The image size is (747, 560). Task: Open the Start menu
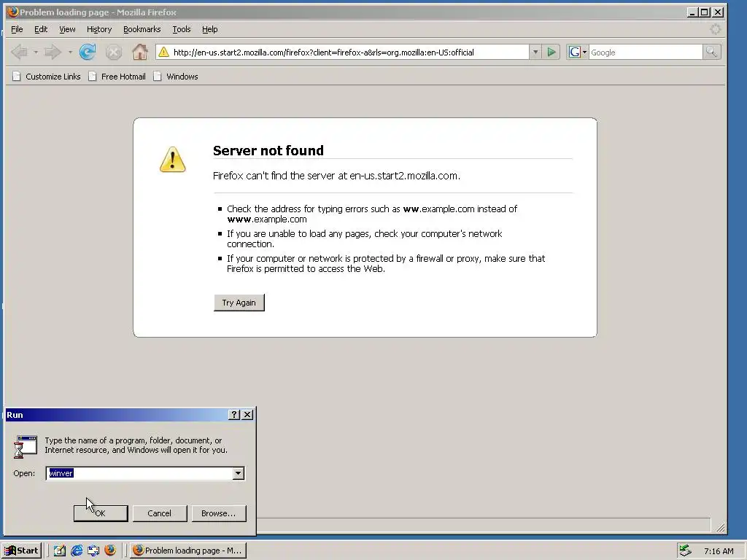click(x=21, y=551)
